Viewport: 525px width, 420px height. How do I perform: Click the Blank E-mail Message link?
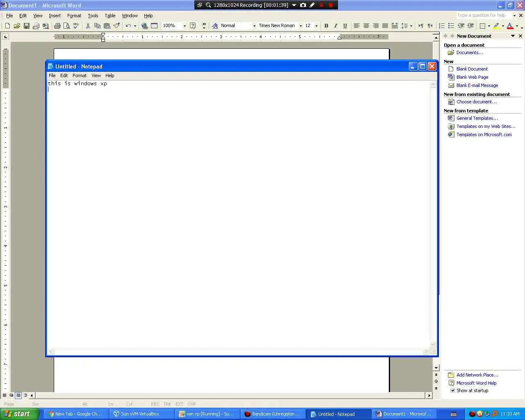click(x=477, y=85)
